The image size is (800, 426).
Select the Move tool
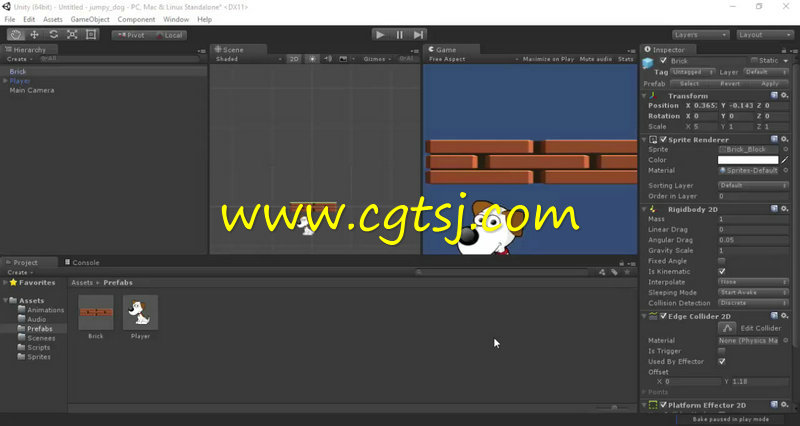pos(35,35)
